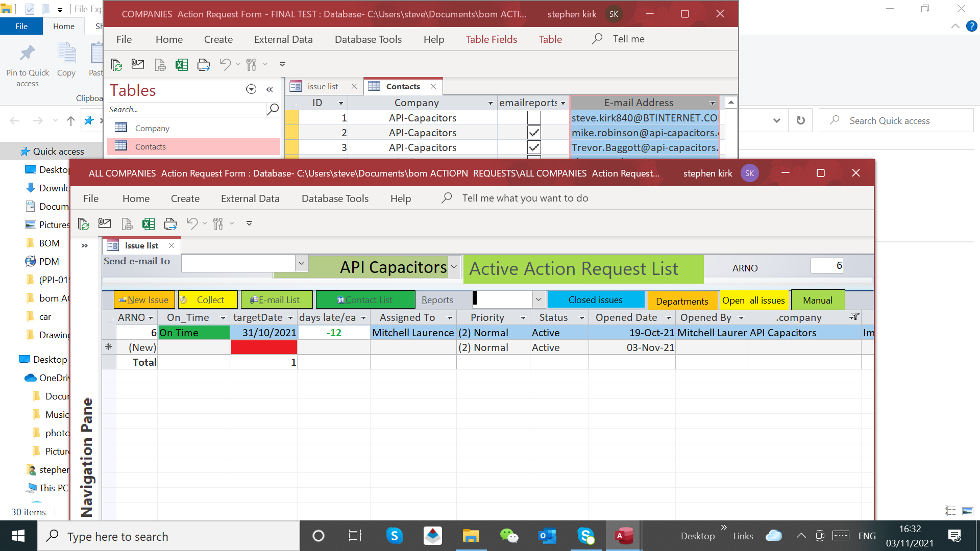Open Database Tools menu in lower window
Image resolution: width=980 pixels, height=551 pixels.
(335, 198)
